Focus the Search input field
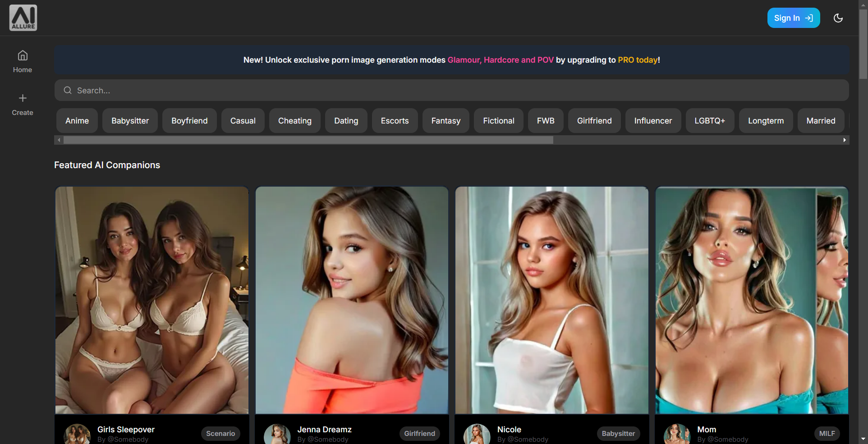This screenshot has height=444, width=868. click(451, 90)
